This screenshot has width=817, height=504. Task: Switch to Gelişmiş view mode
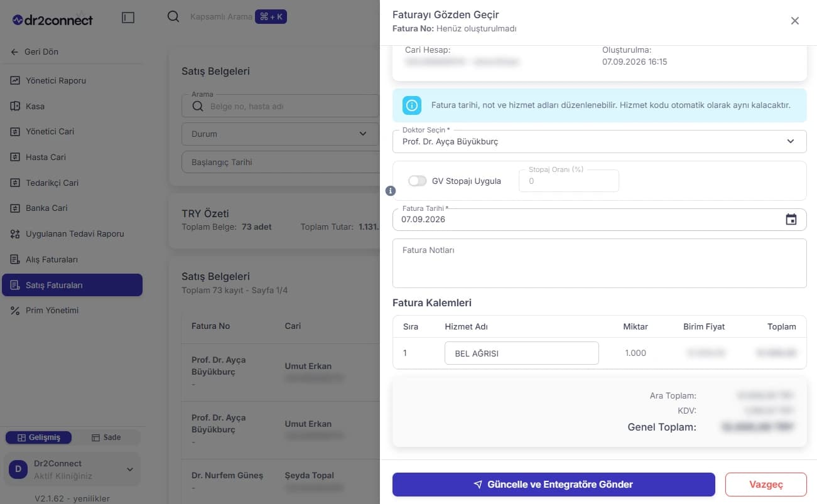click(x=38, y=437)
